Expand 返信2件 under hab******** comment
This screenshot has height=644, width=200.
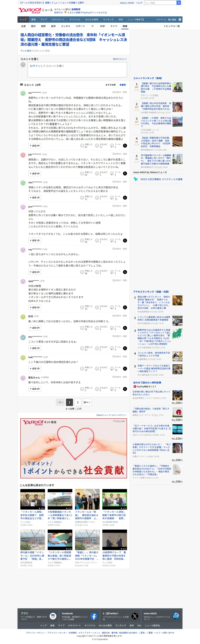coord(35,369)
